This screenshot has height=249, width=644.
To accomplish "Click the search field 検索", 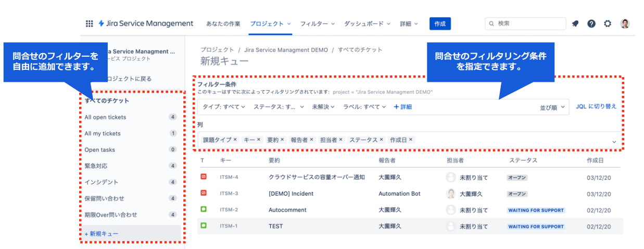I will tap(525, 23).
